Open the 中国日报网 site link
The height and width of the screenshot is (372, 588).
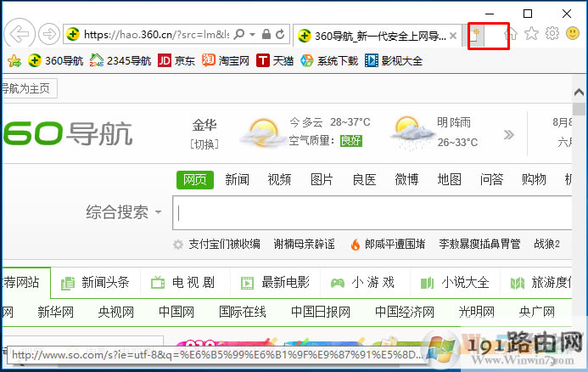(x=321, y=312)
